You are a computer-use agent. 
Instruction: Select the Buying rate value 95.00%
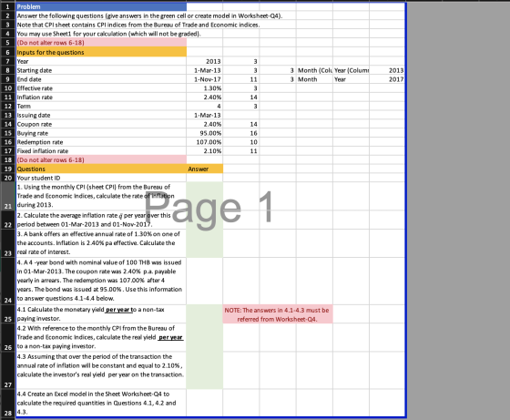tap(205, 133)
